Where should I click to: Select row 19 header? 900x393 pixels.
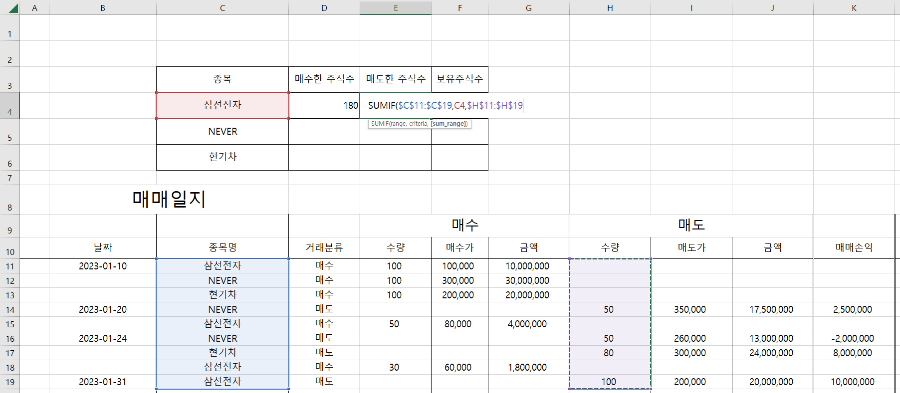coord(10,382)
